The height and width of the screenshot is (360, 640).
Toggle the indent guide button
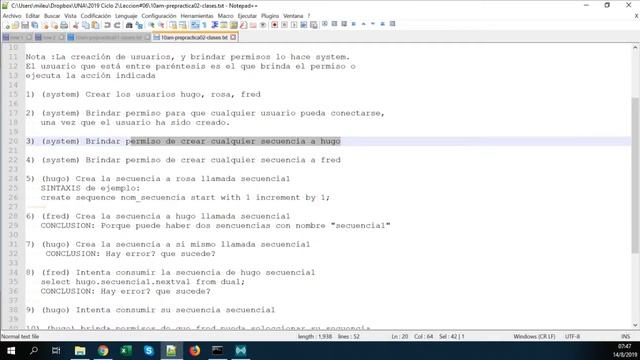pyautogui.click(x=214, y=25)
